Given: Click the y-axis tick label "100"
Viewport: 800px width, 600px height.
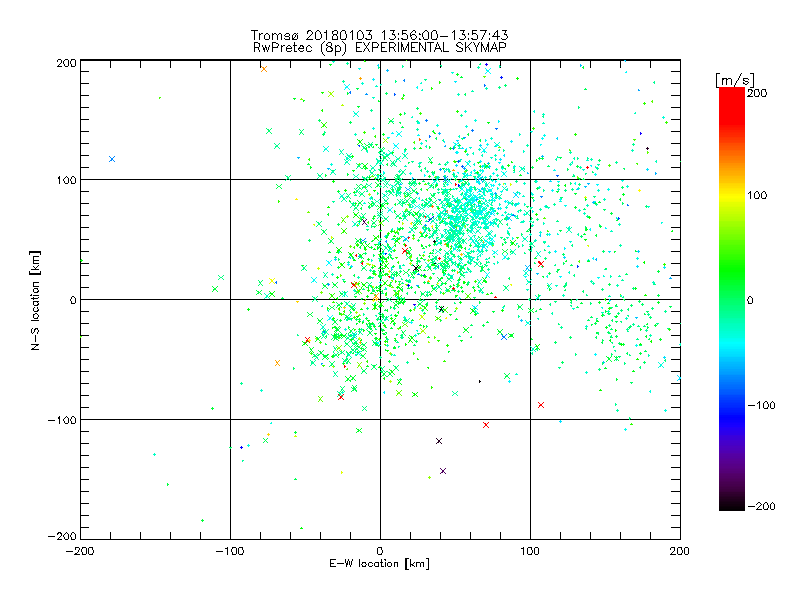Looking at the screenshot, I should click(x=66, y=180).
